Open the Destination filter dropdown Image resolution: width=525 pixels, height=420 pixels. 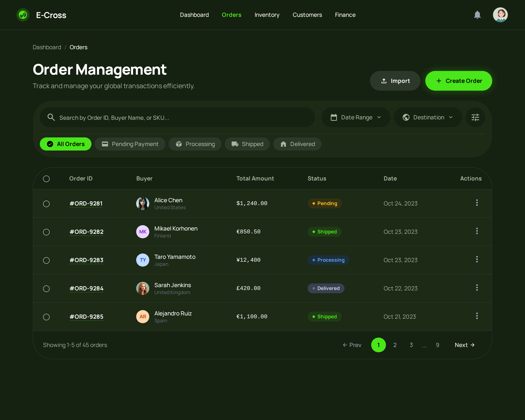pos(428,117)
